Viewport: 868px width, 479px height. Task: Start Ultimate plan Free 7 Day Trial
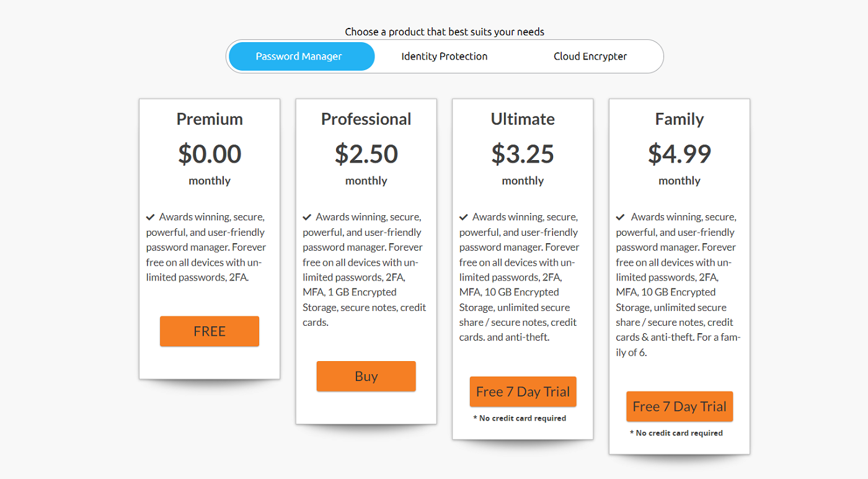point(523,392)
